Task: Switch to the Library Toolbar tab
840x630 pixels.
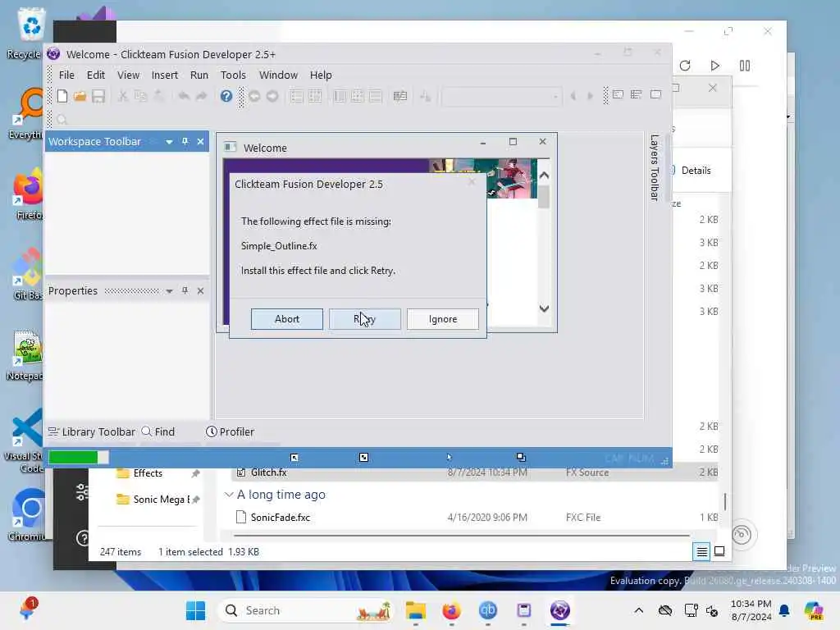Action: 92,431
